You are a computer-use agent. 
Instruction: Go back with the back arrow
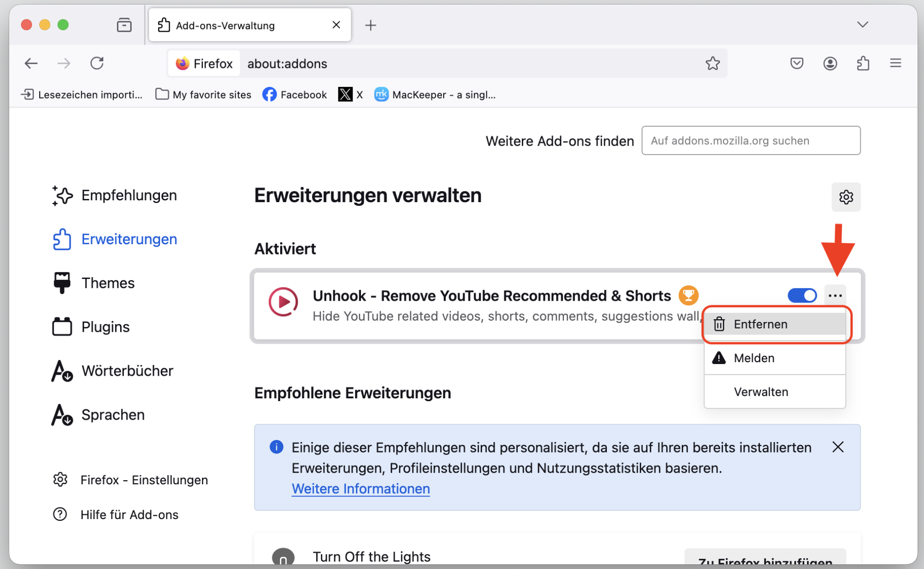pyautogui.click(x=31, y=63)
